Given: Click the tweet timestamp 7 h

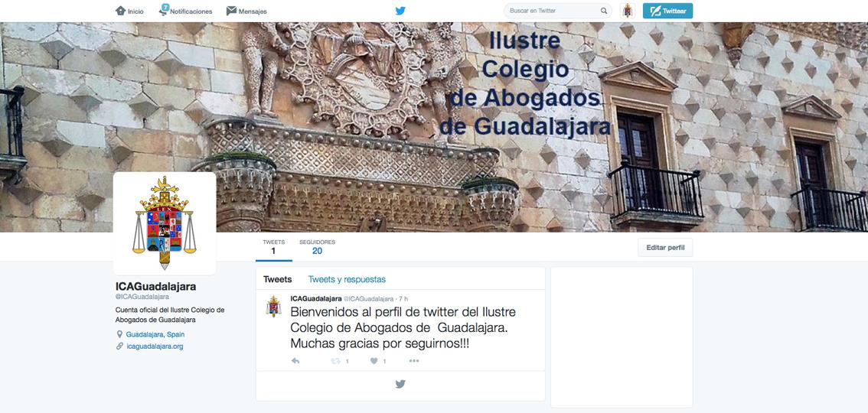Looking at the screenshot, I should (x=403, y=299).
